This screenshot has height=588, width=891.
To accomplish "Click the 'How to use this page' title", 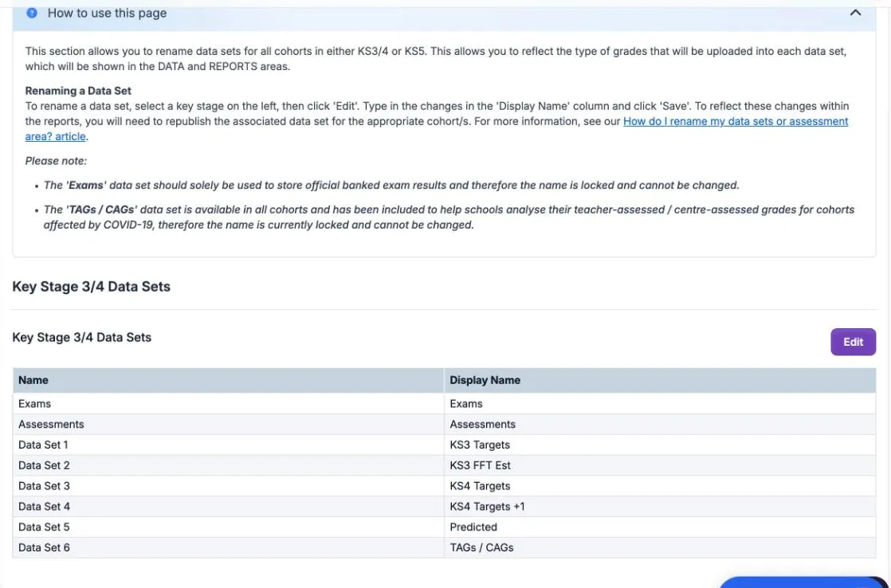I will coord(107,13).
